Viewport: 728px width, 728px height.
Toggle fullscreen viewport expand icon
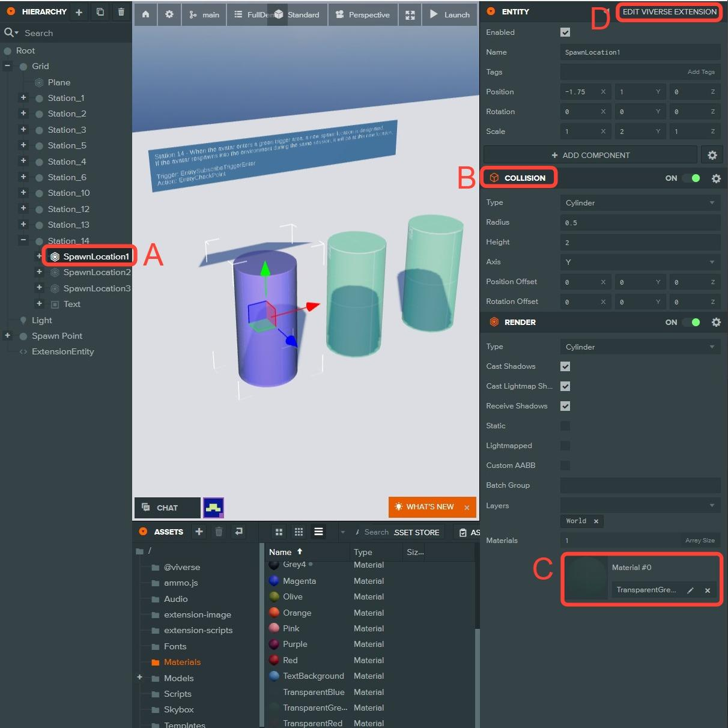click(410, 15)
